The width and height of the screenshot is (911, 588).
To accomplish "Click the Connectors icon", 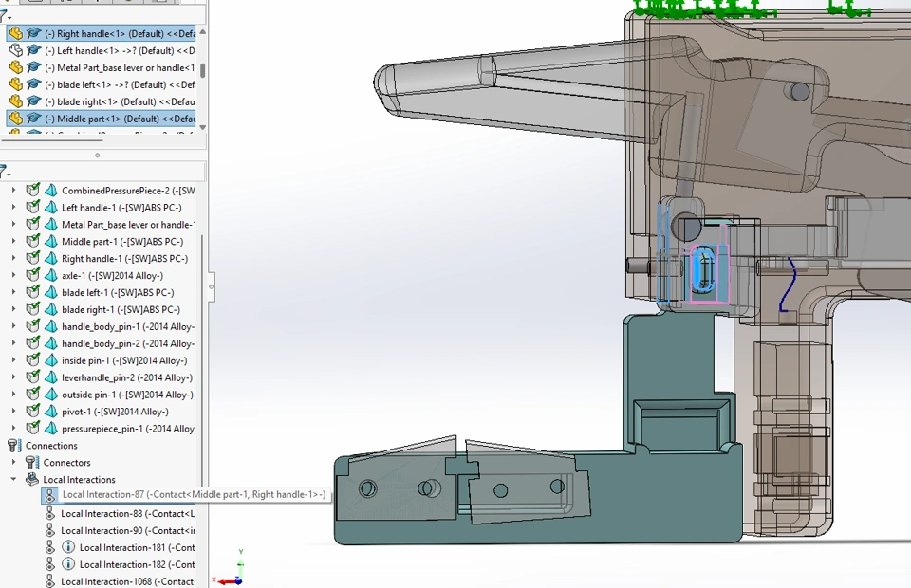I will click(x=32, y=463).
